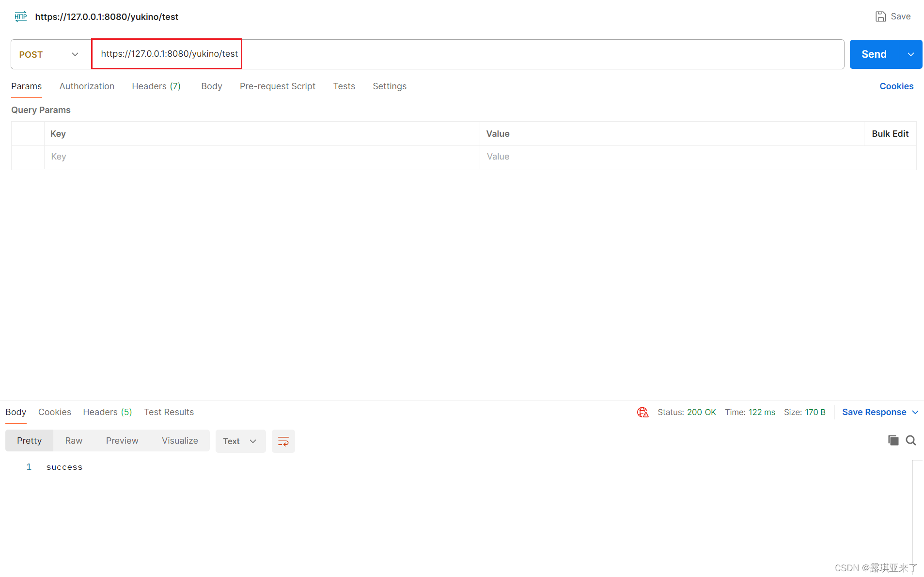Open the Text format dropdown
This screenshot has height=577, width=924.
coord(240,441)
